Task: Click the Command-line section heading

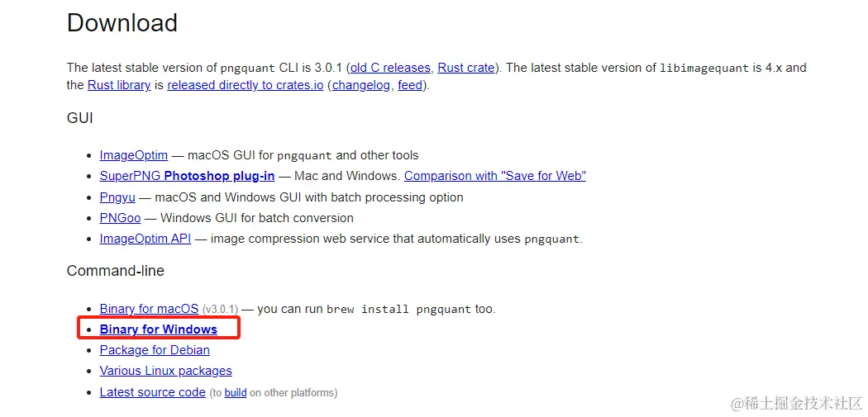Action: 115,271
